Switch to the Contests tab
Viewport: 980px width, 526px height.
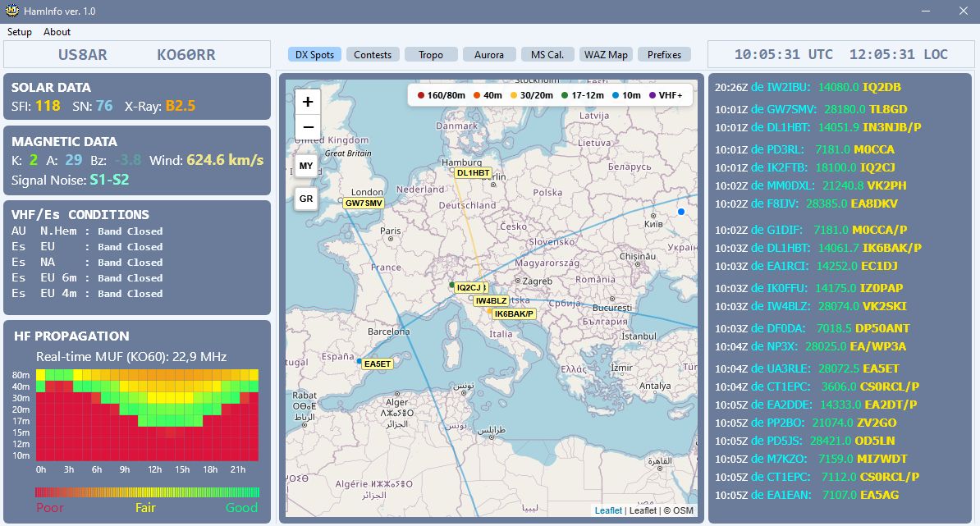pos(373,55)
